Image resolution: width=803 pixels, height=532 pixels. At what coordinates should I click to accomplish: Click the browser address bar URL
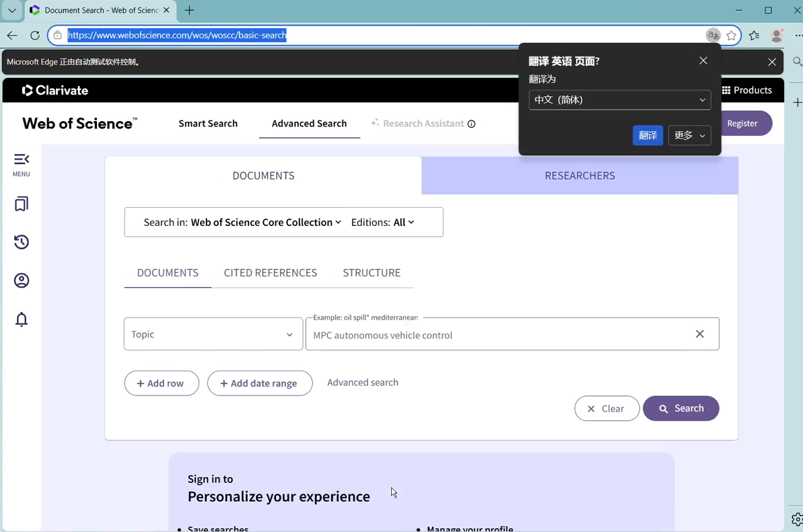point(176,35)
